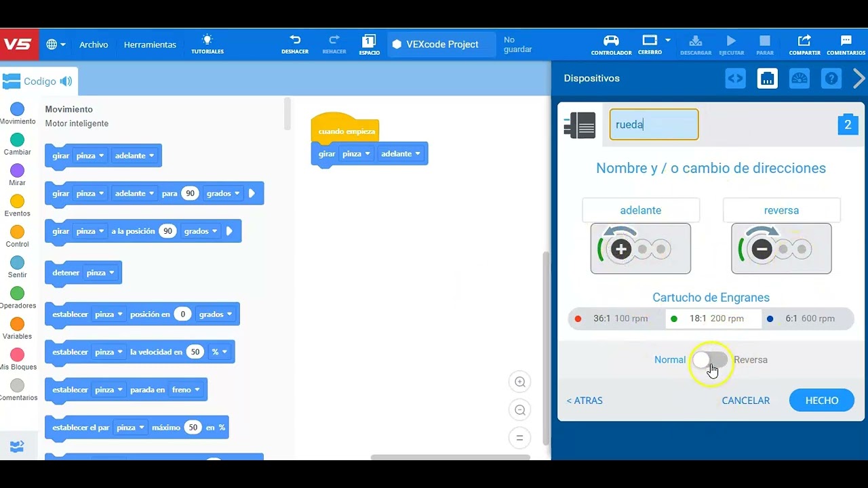Open the dashboard gauge icon
Image resolution: width=868 pixels, height=488 pixels.
pyautogui.click(x=800, y=79)
